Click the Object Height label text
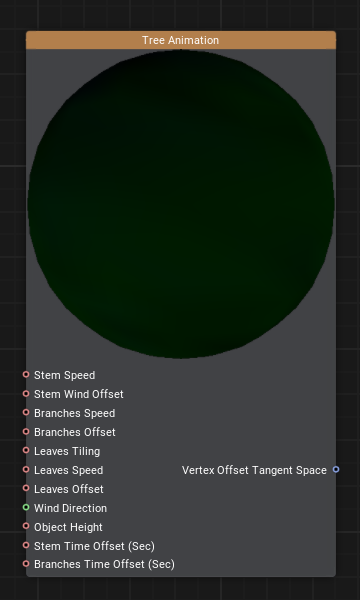The height and width of the screenshot is (600, 360). (x=68, y=527)
